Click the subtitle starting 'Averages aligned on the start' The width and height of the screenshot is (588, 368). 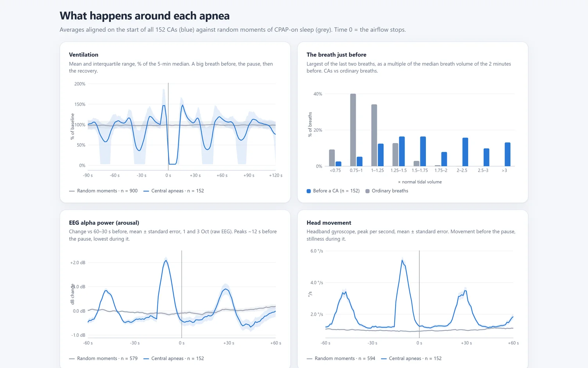pyautogui.click(x=233, y=30)
